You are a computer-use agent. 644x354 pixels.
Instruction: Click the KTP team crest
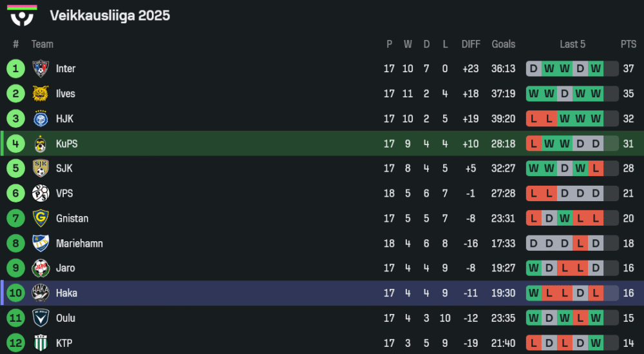coord(41,343)
